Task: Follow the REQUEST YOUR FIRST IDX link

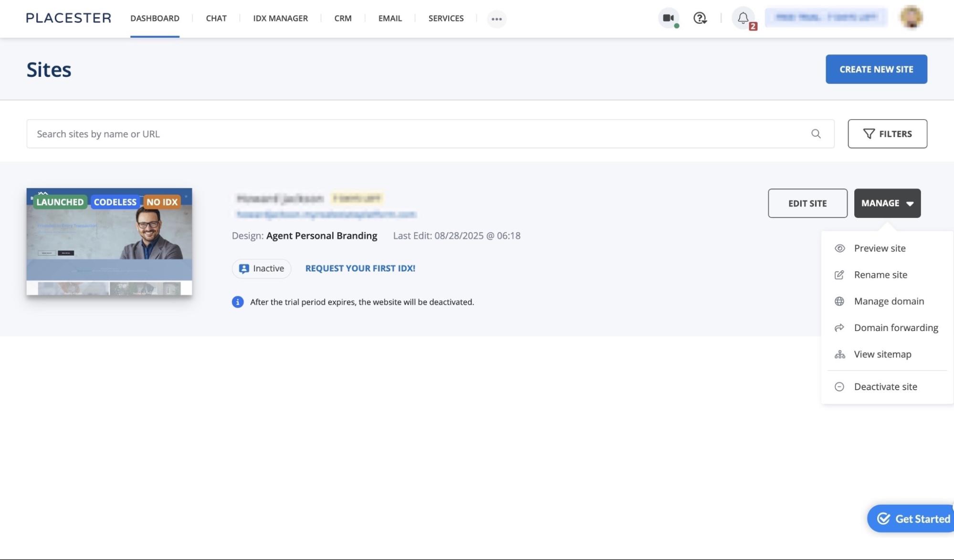Action: pos(360,269)
